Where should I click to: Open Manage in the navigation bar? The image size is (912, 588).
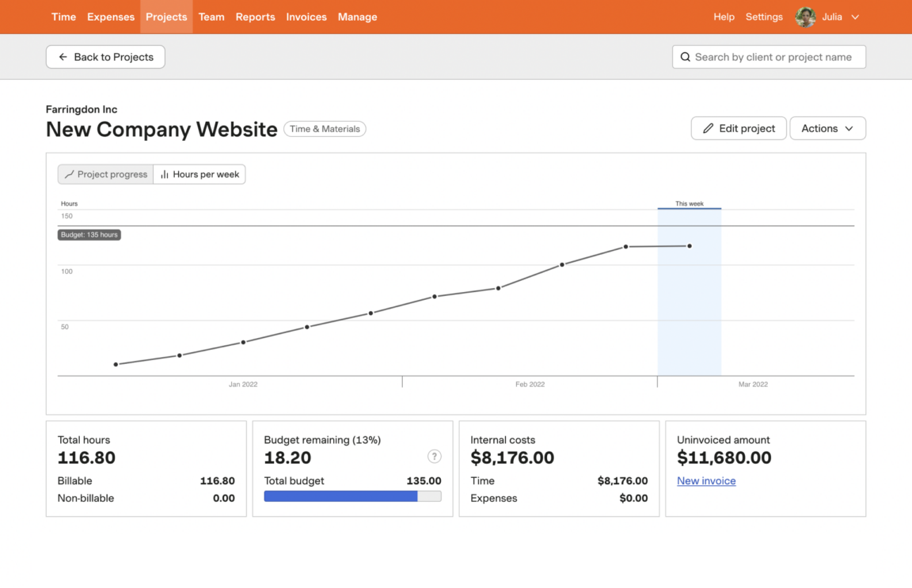357,17
